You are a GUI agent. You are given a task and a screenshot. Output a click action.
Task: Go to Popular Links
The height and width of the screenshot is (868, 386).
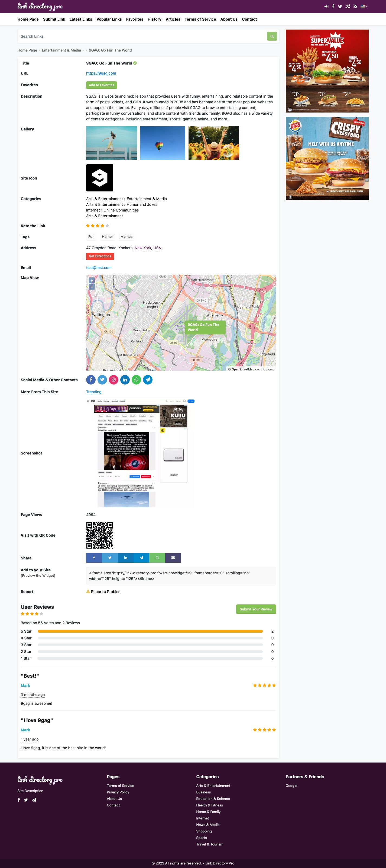(109, 19)
